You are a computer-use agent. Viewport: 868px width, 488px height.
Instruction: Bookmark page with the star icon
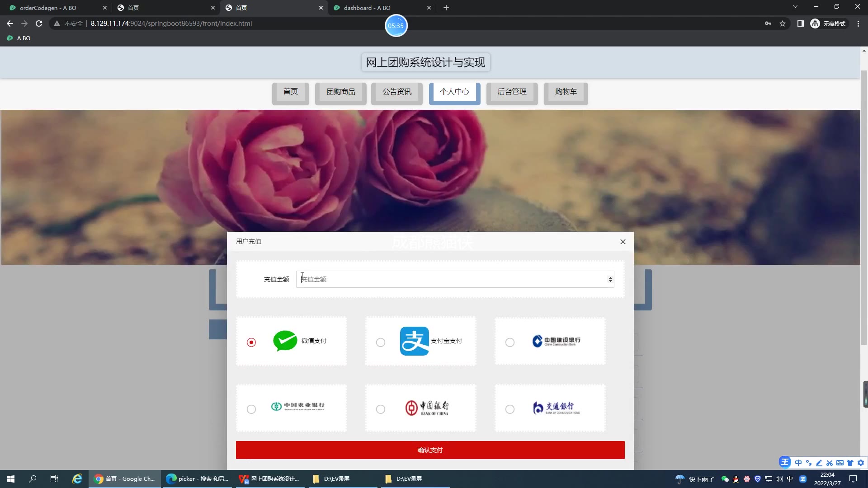[783, 23]
